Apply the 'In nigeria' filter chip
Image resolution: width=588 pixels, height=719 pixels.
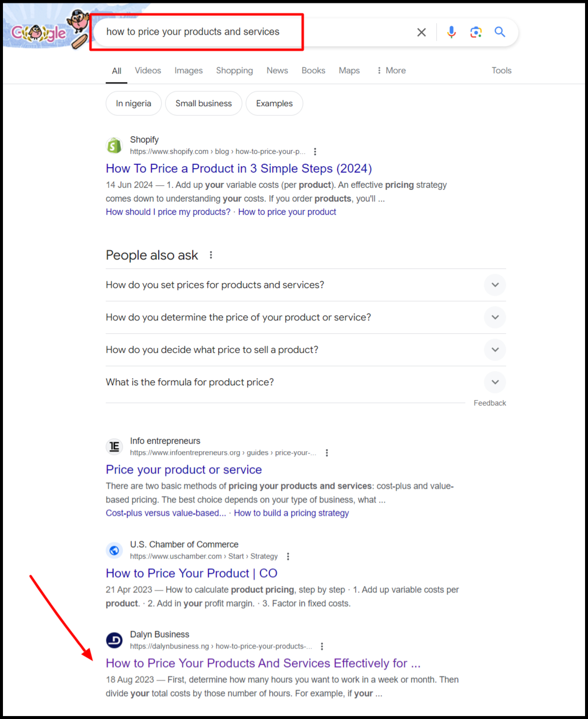point(134,103)
